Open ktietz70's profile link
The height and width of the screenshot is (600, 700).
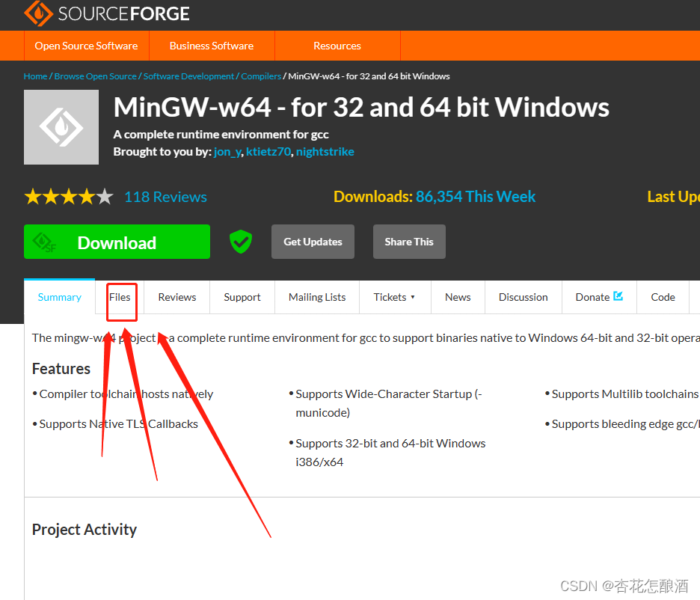point(268,152)
